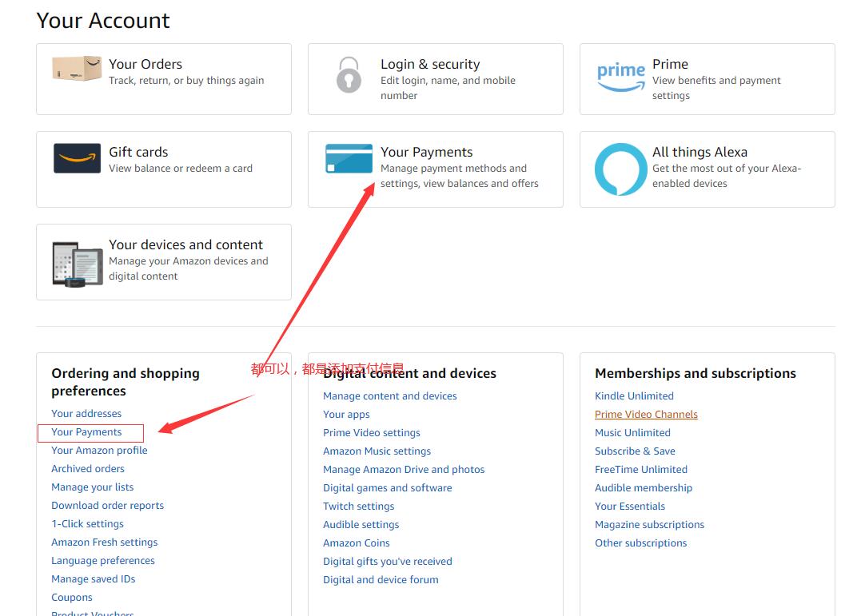The height and width of the screenshot is (616, 857).
Task: Click the devices and content icon
Action: [77, 263]
